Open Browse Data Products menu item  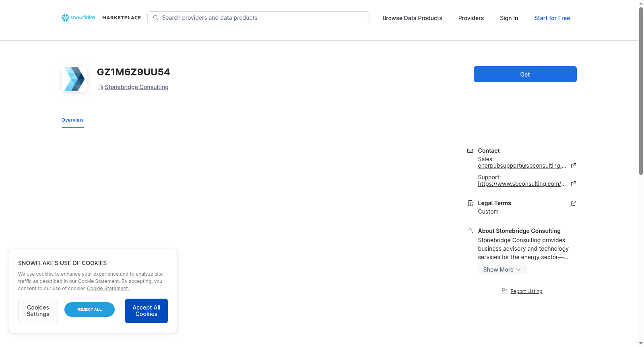tap(412, 18)
